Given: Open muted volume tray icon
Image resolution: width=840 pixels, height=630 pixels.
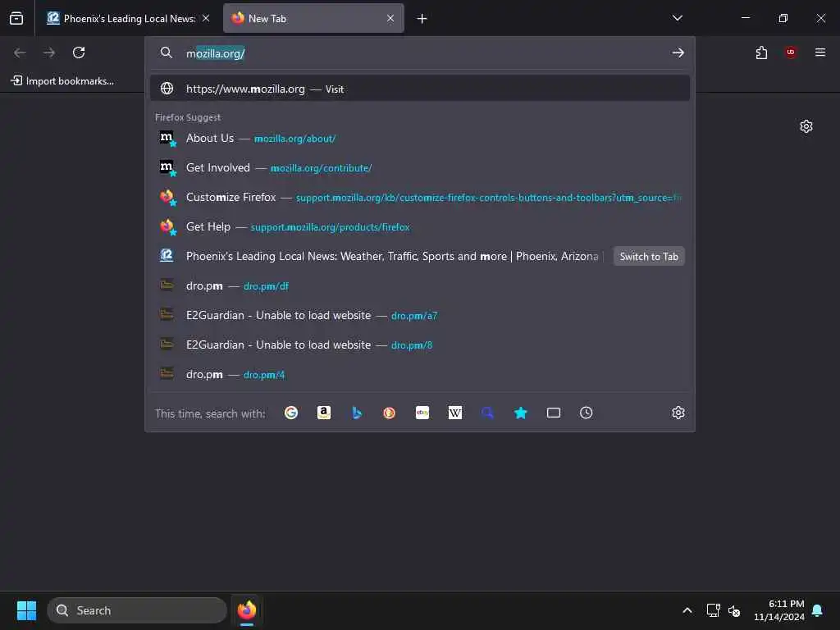Looking at the screenshot, I should pos(734,610).
